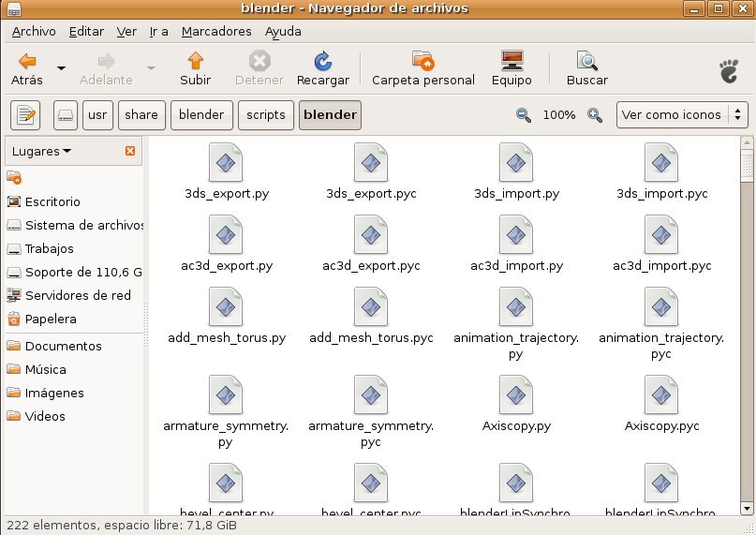Screen dimensions: 756x535
Task: Select home folder icon in sidebar
Action: pyautogui.click(x=14, y=178)
